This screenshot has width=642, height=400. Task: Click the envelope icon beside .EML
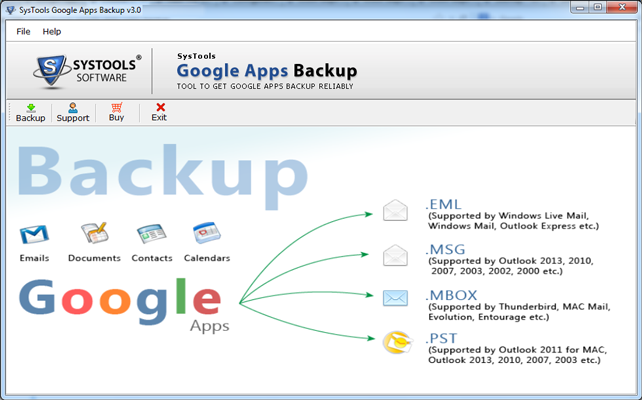(x=395, y=210)
